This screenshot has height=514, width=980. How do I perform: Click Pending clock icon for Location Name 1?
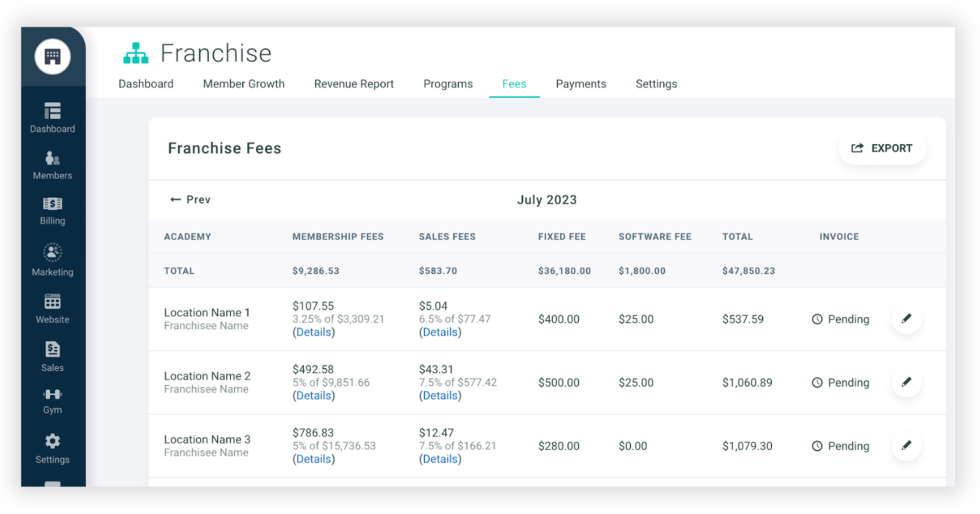pos(817,319)
